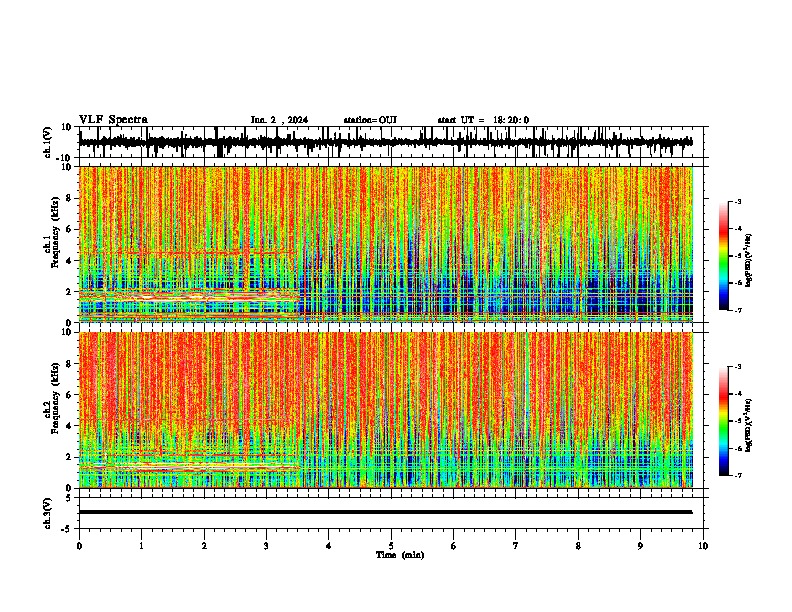The image size is (792, 612).
Task: Click the 4 kHz tick on ch.1 frequency axis
Action: pyautogui.click(x=69, y=261)
